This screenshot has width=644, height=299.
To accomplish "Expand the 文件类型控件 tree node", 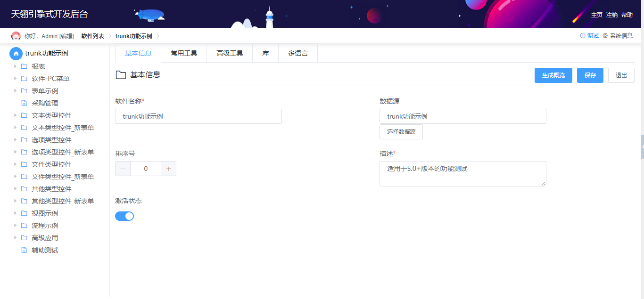I will click(16, 164).
